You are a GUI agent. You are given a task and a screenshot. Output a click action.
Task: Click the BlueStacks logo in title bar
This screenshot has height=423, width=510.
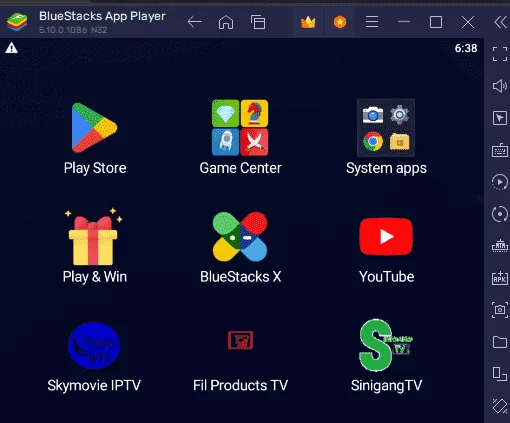click(x=17, y=22)
